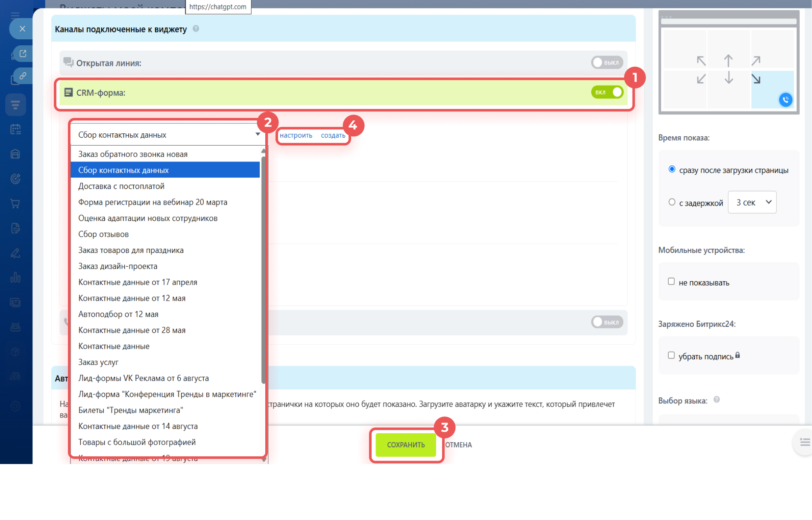Close the widget settings slider panel
Image resolution: width=812 pixels, height=520 pixels.
click(22, 29)
